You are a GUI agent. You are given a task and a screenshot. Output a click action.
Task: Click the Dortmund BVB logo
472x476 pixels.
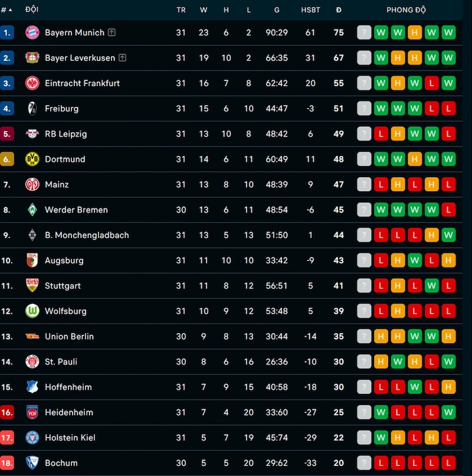tap(32, 159)
